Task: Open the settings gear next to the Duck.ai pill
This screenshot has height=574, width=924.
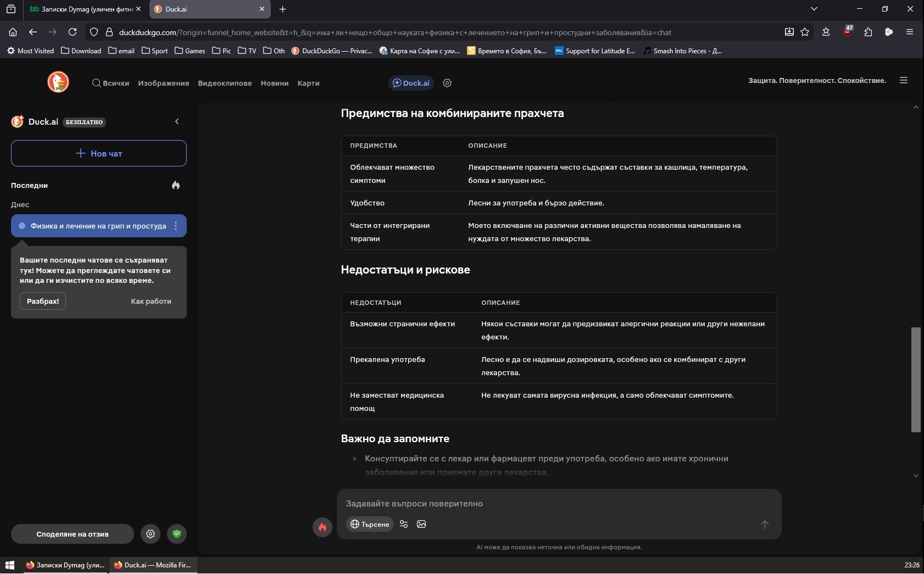Action: pyautogui.click(x=447, y=83)
